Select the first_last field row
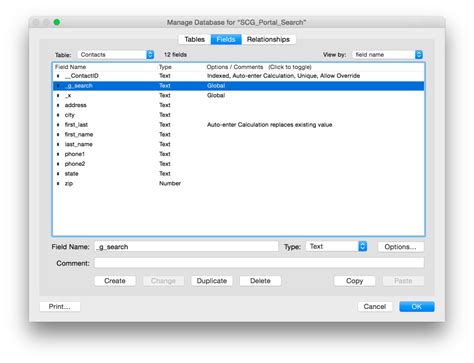This screenshot has width=474, height=363. coord(238,125)
